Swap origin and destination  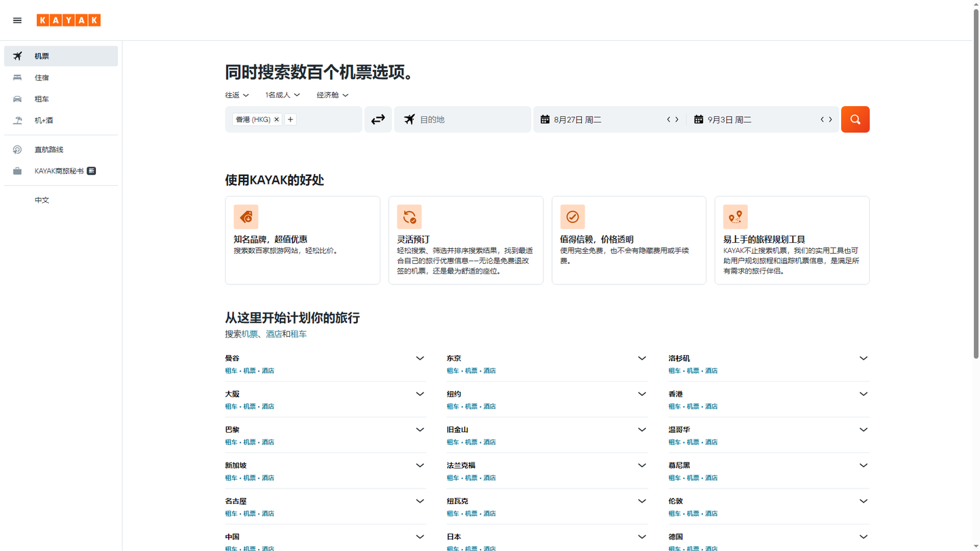pos(378,120)
